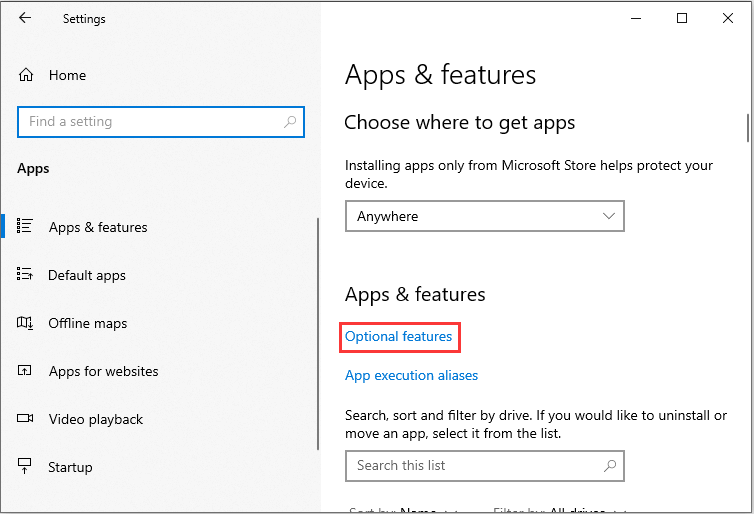Open the App execution aliases link

(411, 376)
